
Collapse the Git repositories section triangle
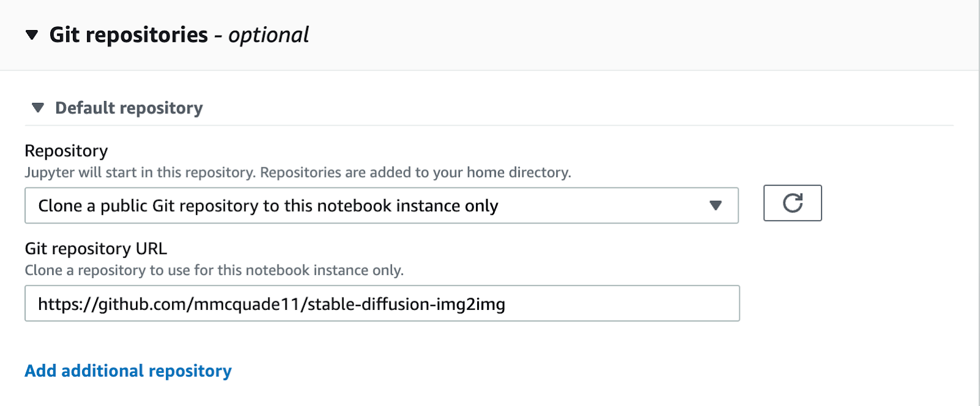(32, 35)
